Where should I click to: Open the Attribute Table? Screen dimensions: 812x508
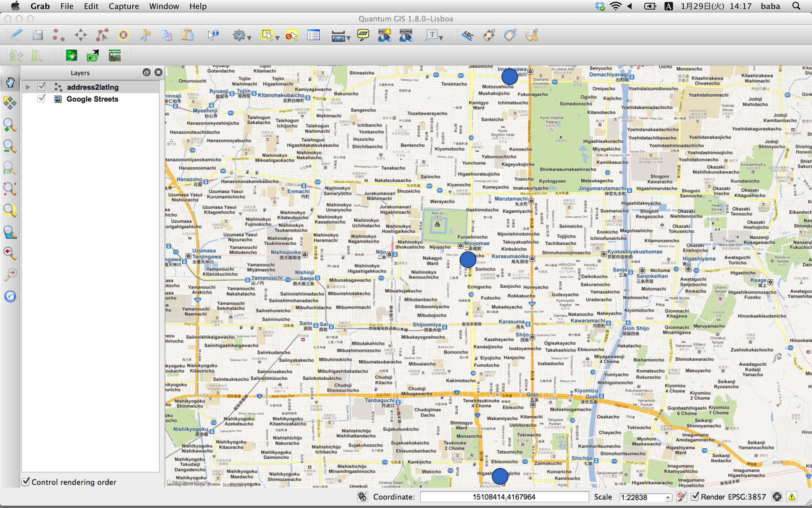[314, 35]
